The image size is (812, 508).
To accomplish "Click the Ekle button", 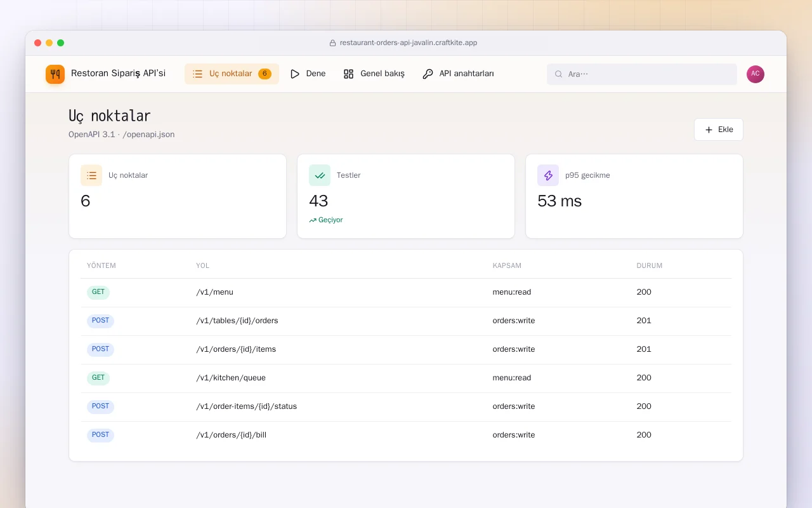I will 718,130.
